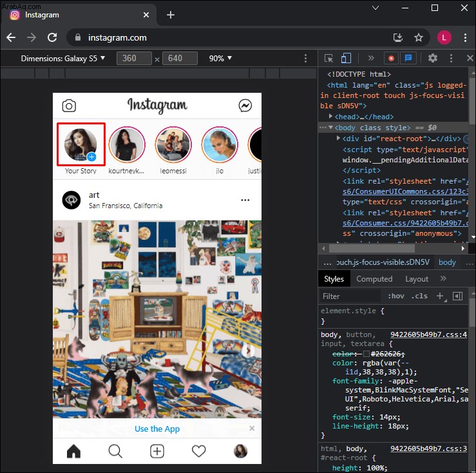Click the Use the App link

click(x=157, y=429)
